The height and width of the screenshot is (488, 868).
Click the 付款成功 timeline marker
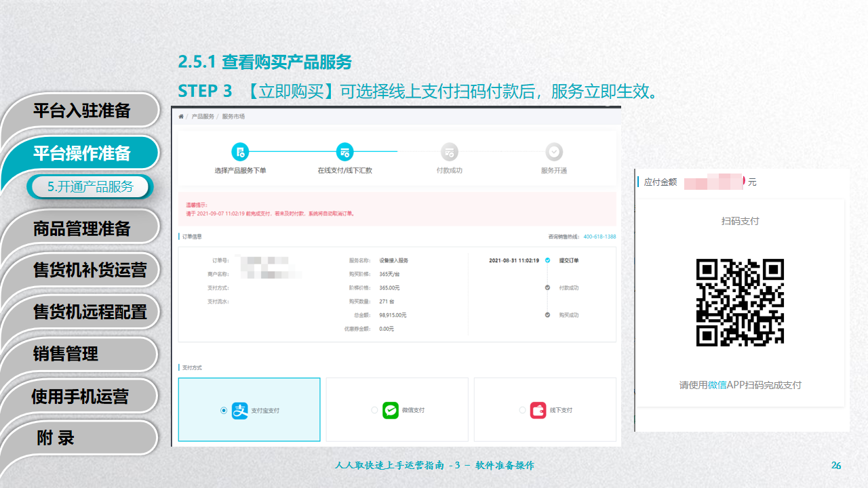(547, 287)
